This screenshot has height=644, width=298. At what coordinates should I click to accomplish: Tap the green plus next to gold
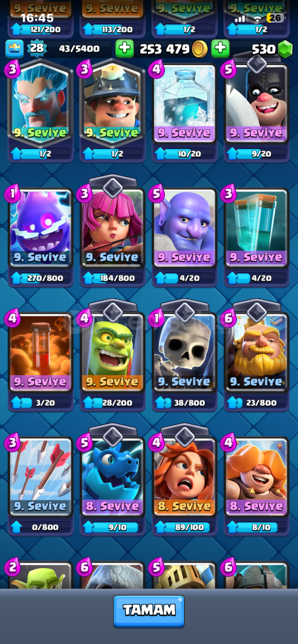coord(124,49)
